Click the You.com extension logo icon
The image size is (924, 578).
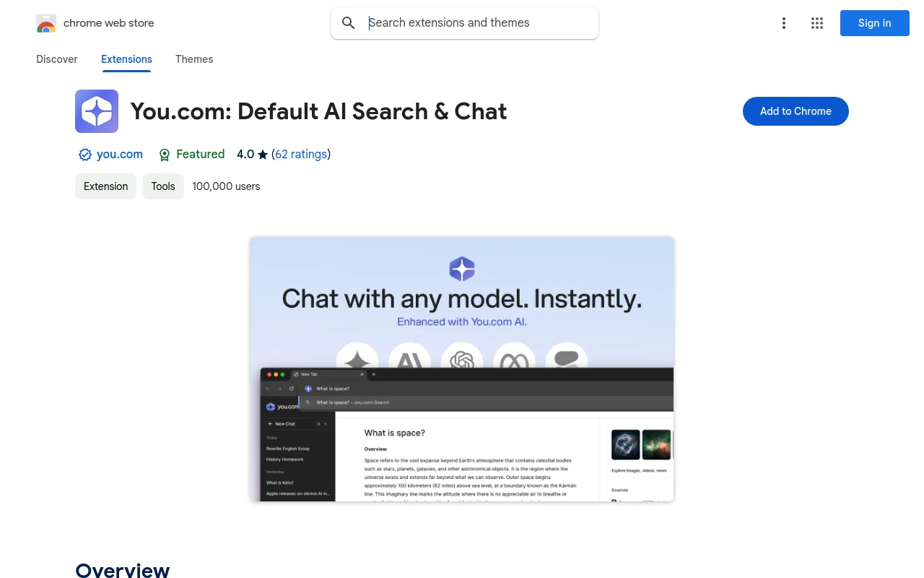(97, 111)
